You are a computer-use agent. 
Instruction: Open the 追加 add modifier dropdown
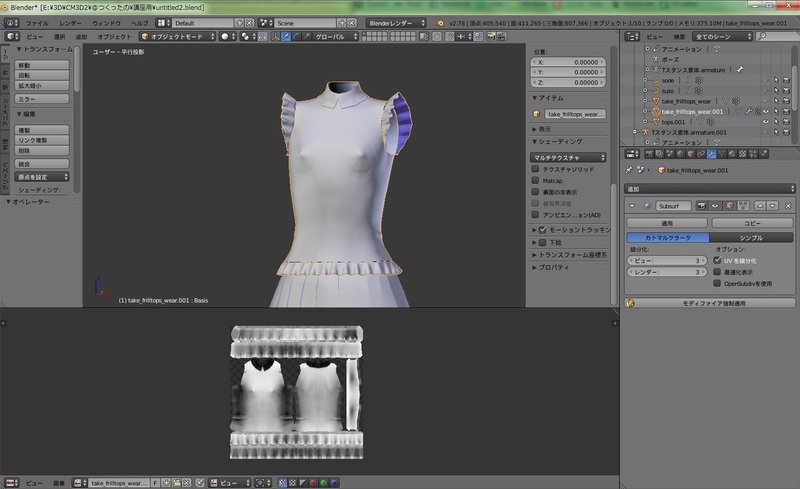(710, 188)
